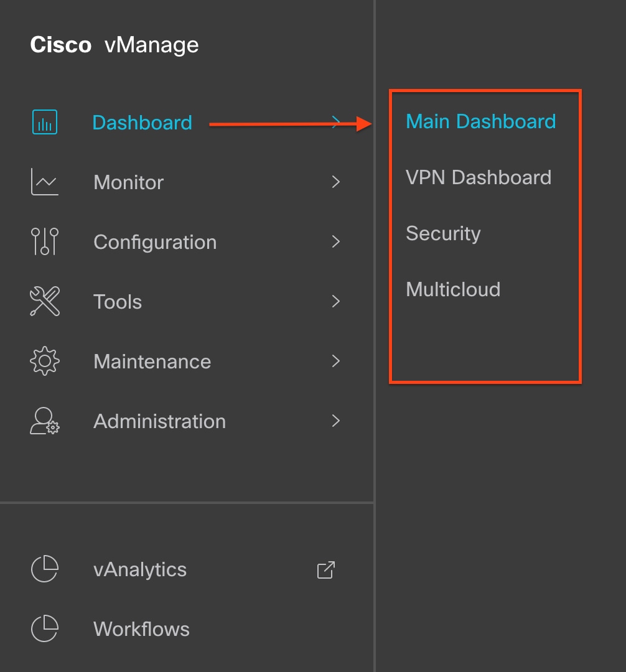Click the Administration user-gear icon
Viewport: 626px width, 672px height.
45,421
